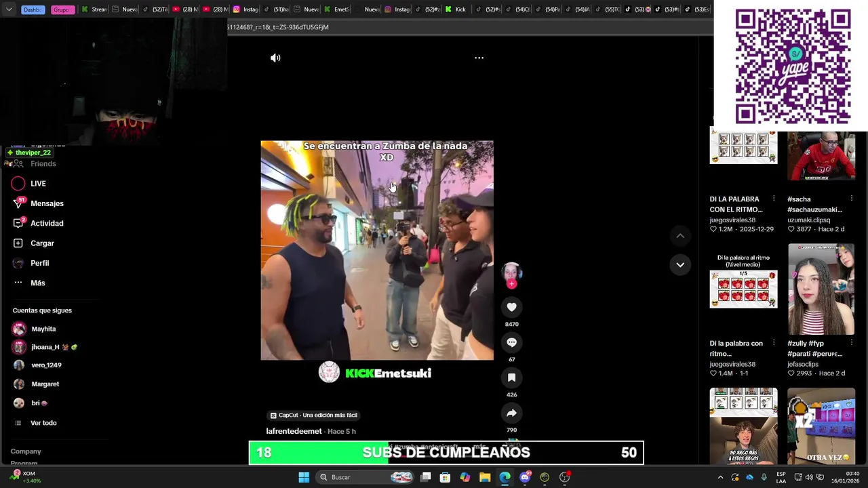Open the Windows Start menu
Viewport: 868px width, 488px height.
coord(304,477)
